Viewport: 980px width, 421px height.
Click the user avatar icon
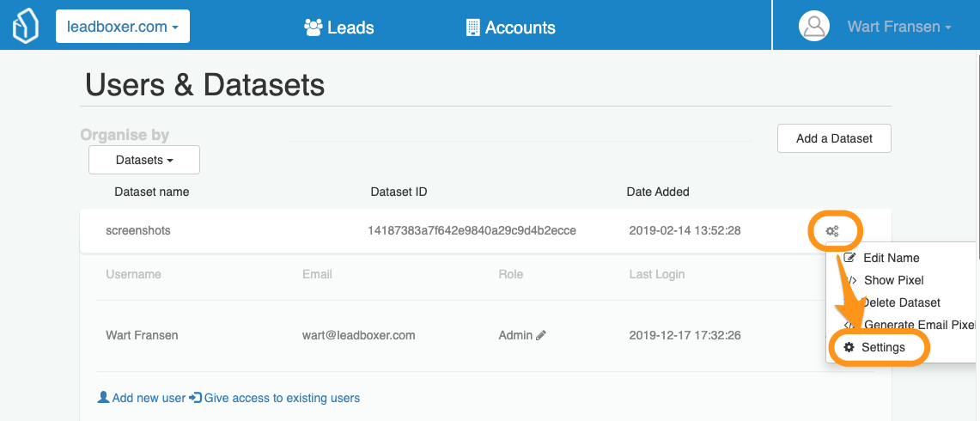point(813,27)
